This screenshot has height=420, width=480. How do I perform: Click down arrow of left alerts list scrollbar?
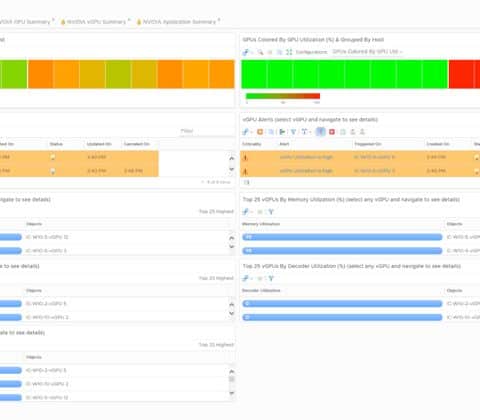pyautogui.click(x=232, y=169)
